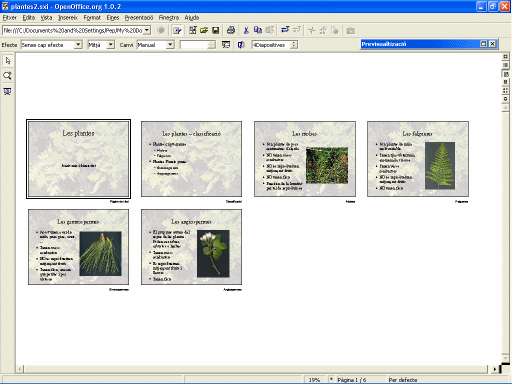Click the Navigator star icon
This screenshot has height=384, width=512.
click(x=312, y=30)
